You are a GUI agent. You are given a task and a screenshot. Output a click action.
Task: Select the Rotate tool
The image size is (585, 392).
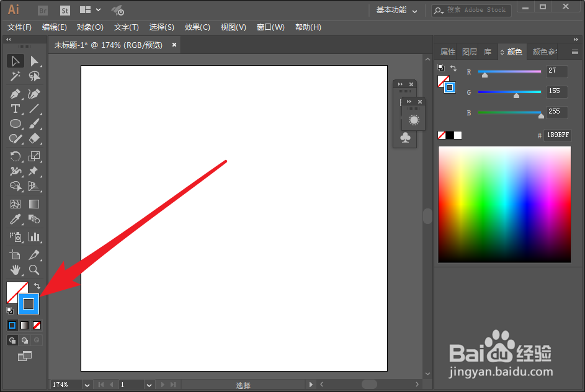pos(16,156)
